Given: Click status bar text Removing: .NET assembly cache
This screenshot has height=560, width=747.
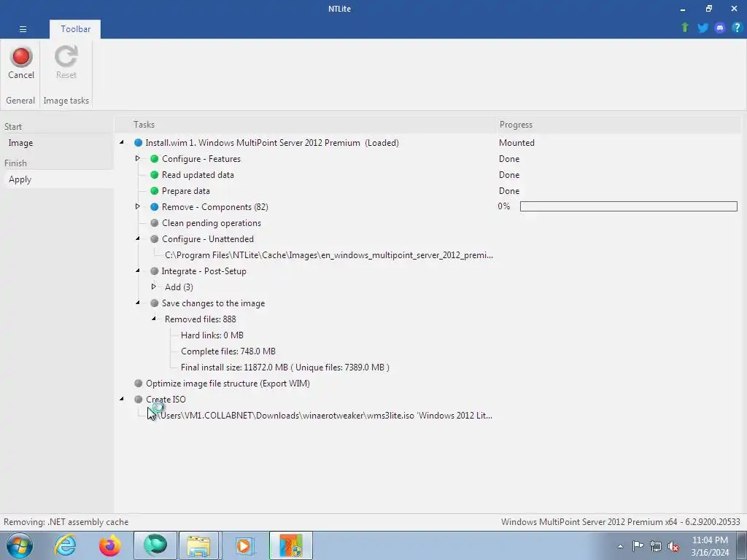Looking at the screenshot, I should tap(66, 522).
